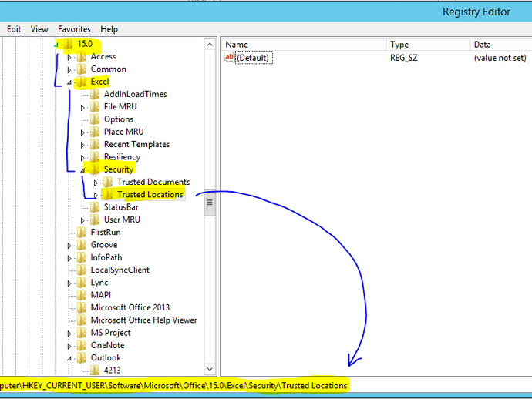This screenshot has width=532, height=399.
Task: Expand the MS Project key
Action: coord(69,334)
